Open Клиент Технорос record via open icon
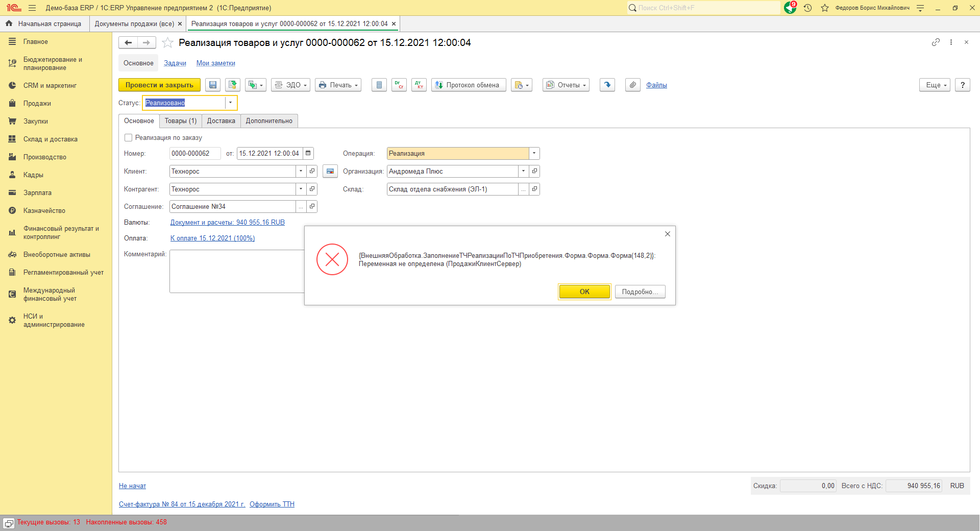 (x=312, y=171)
